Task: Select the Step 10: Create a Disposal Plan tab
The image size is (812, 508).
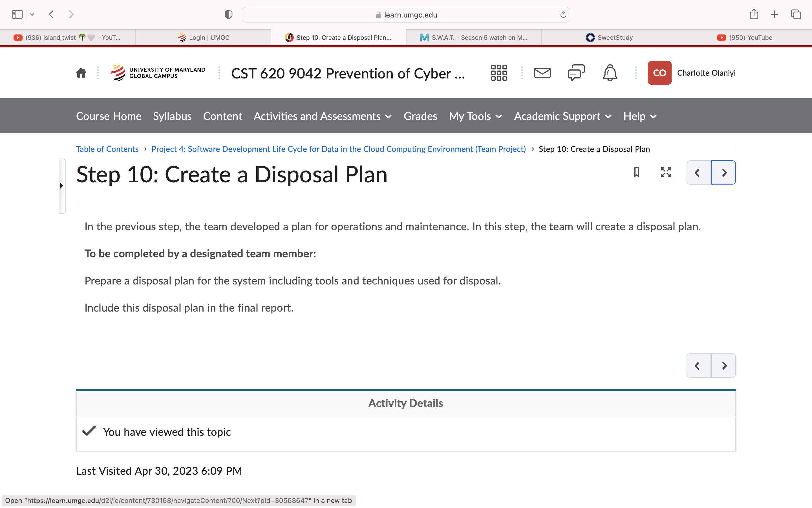Action: tap(339, 38)
